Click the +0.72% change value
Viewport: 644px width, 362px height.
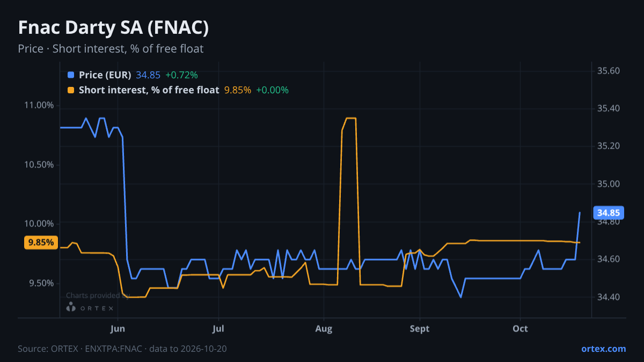pyautogui.click(x=181, y=75)
